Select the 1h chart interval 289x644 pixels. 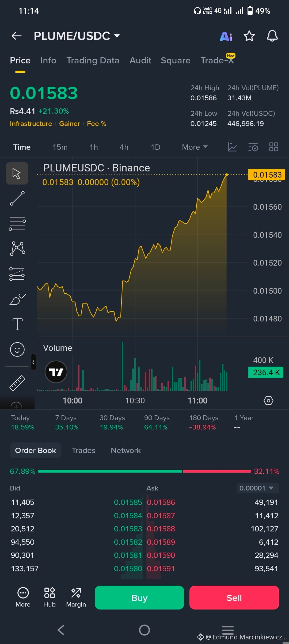[94, 147]
